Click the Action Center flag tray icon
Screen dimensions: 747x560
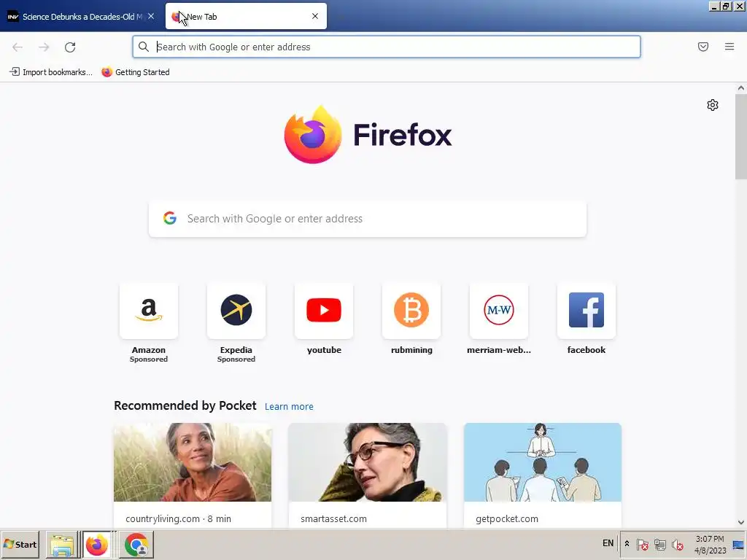642,544
